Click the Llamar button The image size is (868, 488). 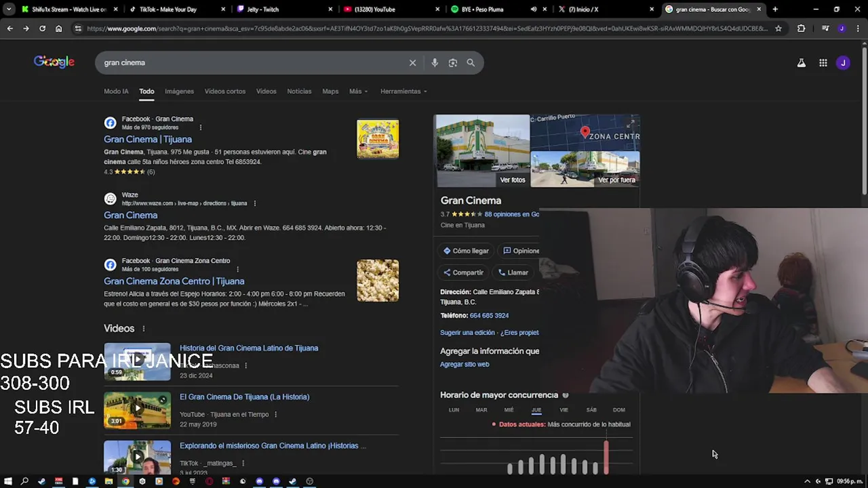[513, 272]
